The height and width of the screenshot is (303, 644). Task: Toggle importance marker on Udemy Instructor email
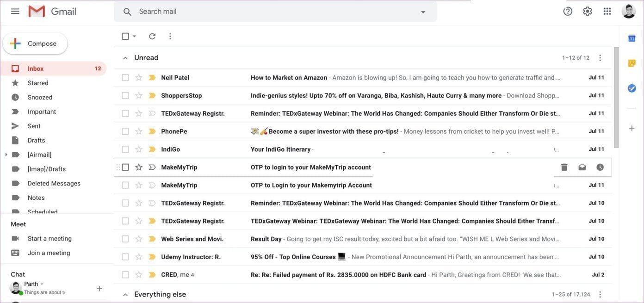152,257
